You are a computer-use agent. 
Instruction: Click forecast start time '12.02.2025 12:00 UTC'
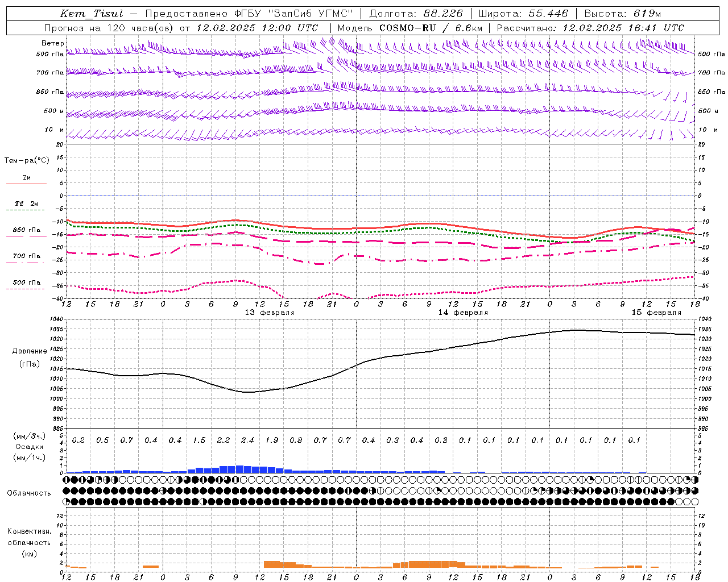point(257,28)
